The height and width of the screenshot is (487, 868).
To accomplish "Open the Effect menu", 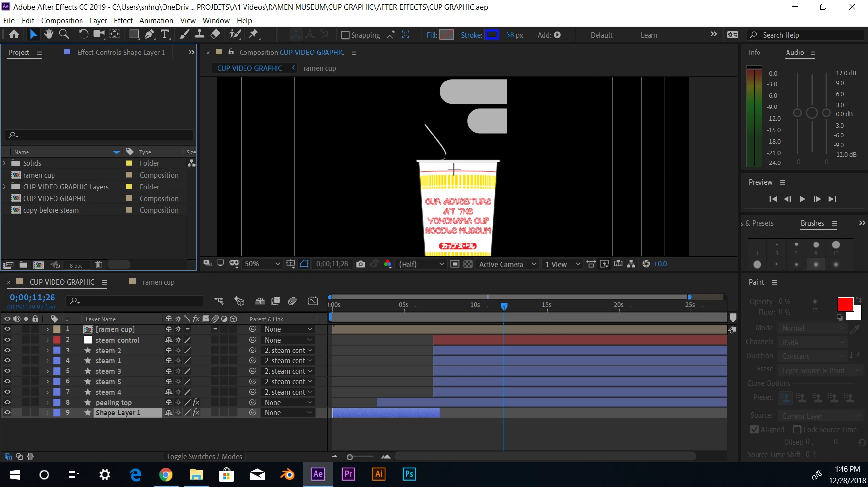I will [x=123, y=21].
